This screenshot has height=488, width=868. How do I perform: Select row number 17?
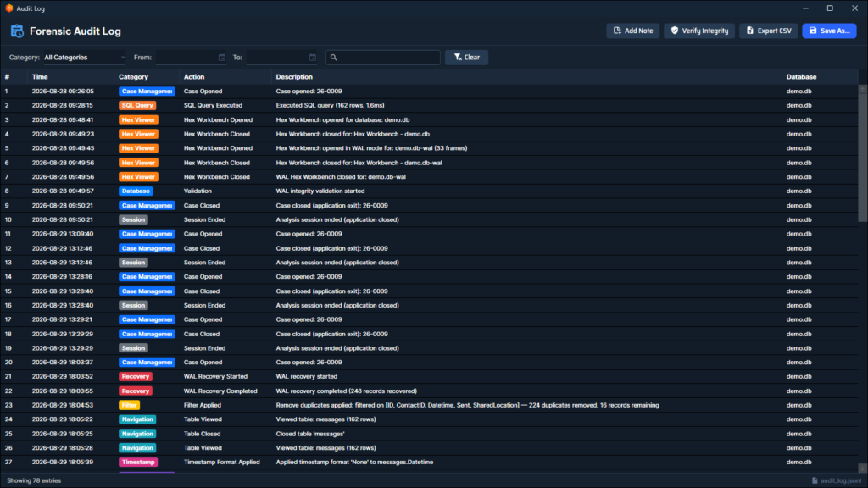[8, 319]
